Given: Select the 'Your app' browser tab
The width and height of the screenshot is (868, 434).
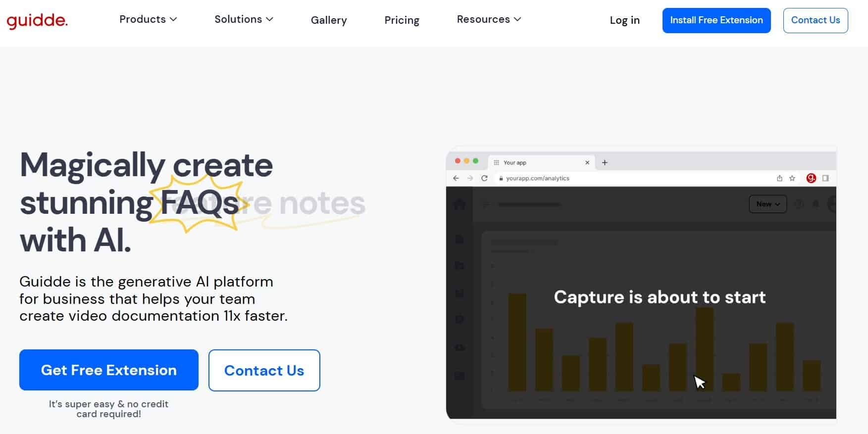Looking at the screenshot, I should [542, 162].
